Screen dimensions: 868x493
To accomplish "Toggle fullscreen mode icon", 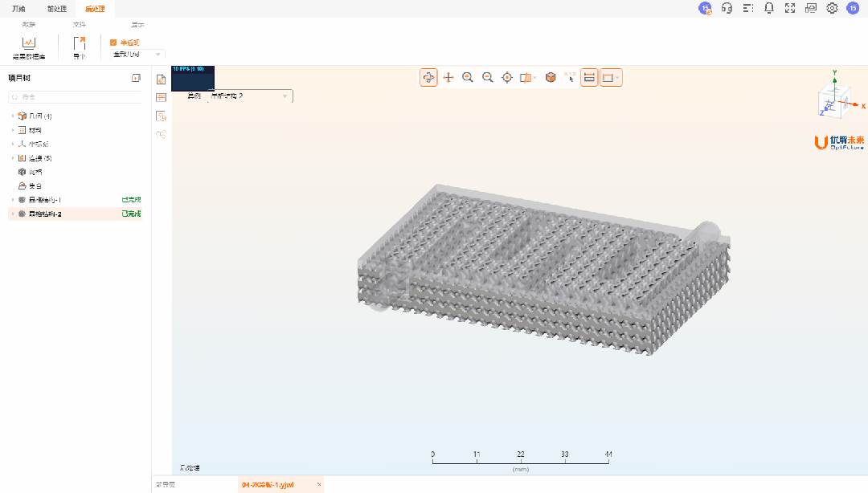I will pyautogui.click(x=790, y=8).
